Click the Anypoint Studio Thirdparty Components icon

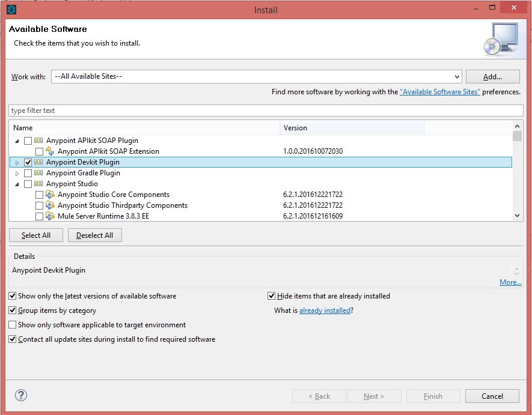(50, 205)
